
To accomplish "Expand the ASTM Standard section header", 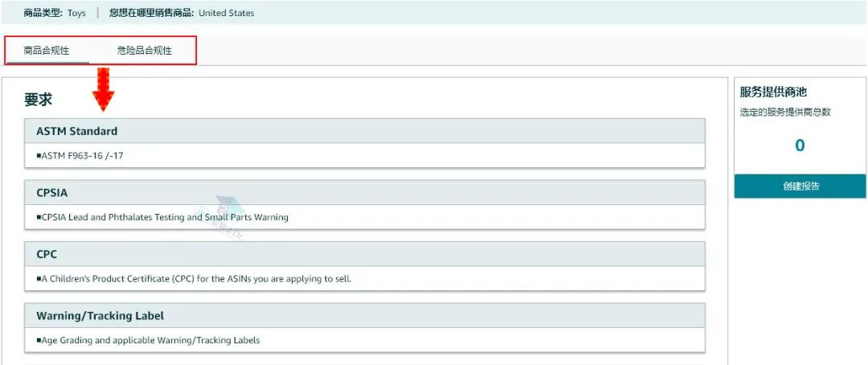I will coord(365,131).
